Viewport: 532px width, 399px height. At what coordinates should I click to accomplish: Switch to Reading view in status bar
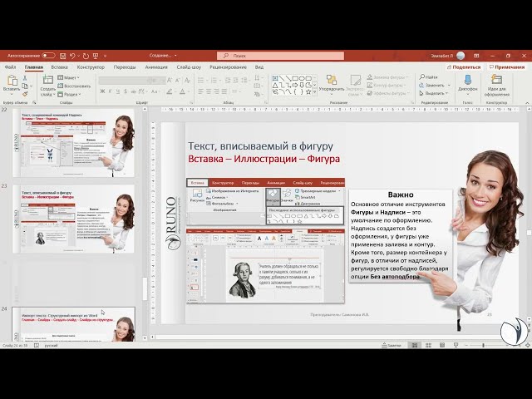click(442, 346)
